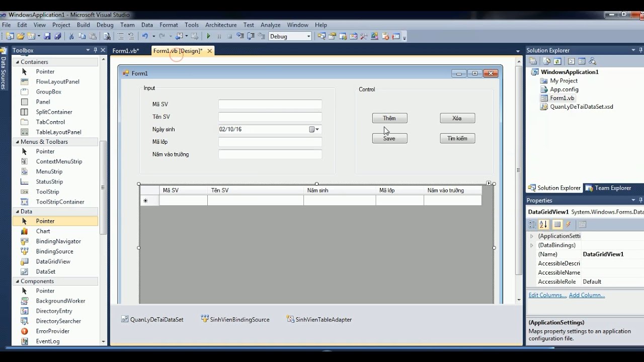The image size is (644, 362).
Task: Open the Build menu
Action: [x=84, y=25]
